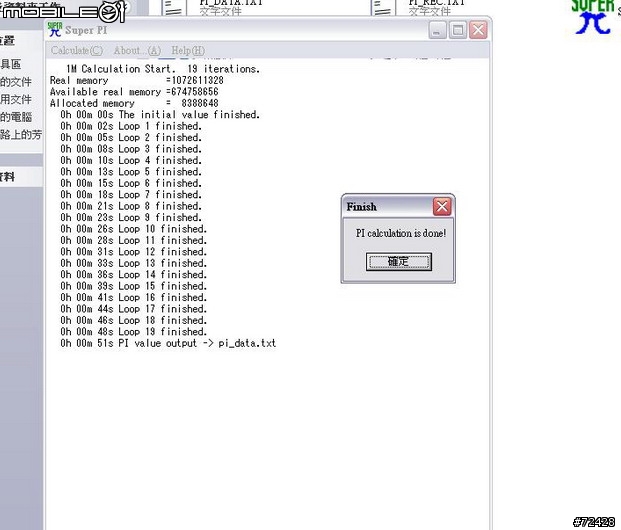Viewport: 621px width, 530px height.
Task: Click the Finish dialog title
Action: [362, 207]
